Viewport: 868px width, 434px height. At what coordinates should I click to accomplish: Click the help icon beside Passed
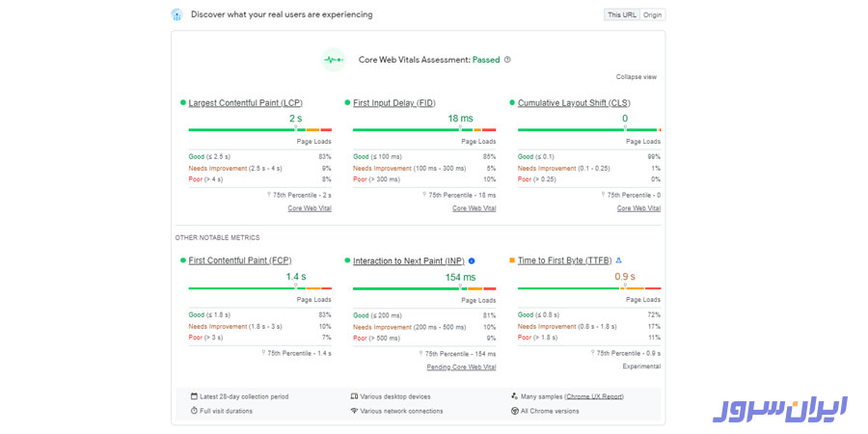tap(507, 60)
